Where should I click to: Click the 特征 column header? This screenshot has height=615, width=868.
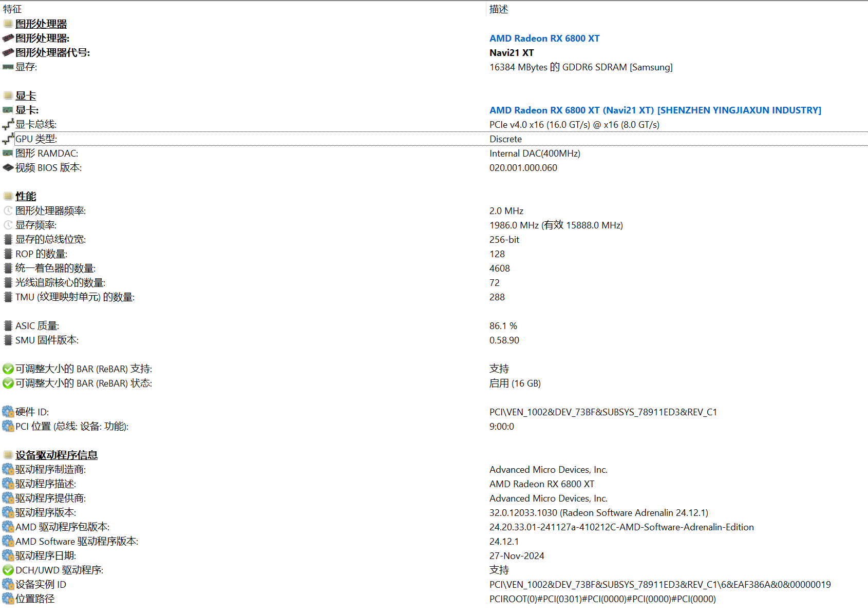click(12, 9)
